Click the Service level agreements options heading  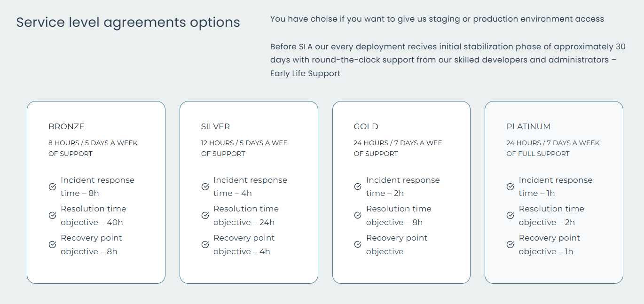(128, 22)
